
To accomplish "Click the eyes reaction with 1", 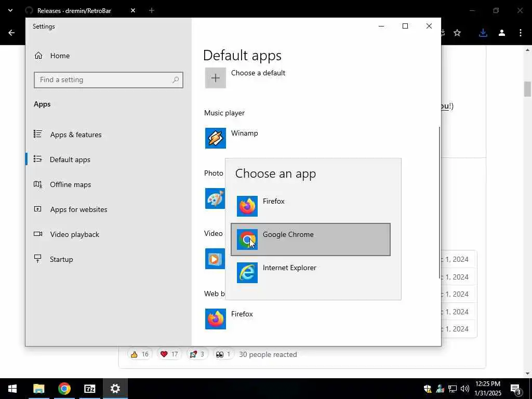I will coord(223,354).
